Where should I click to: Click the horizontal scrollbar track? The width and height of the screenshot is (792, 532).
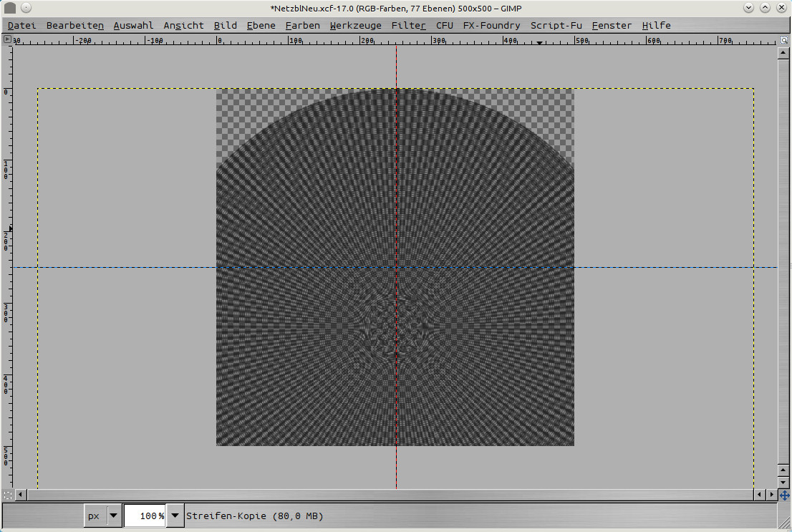394,495
